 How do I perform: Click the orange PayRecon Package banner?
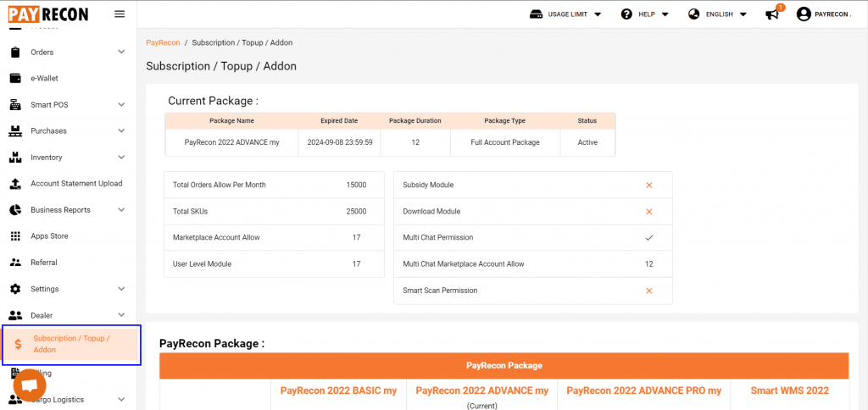click(504, 366)
